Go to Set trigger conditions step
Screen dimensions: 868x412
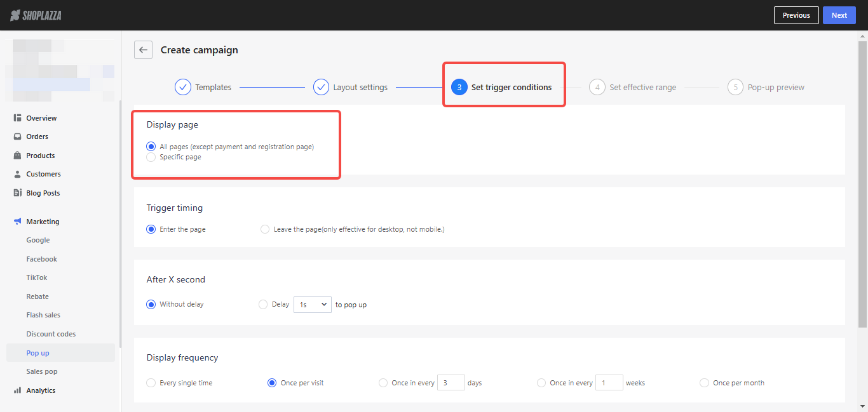click(x=512, y=88)
